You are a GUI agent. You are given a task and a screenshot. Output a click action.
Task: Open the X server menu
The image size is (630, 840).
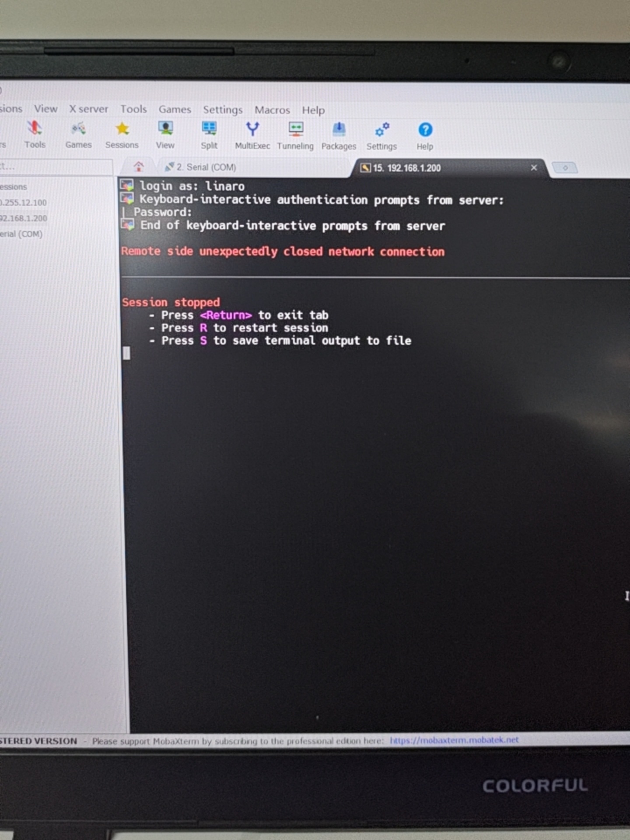(88, 109)
